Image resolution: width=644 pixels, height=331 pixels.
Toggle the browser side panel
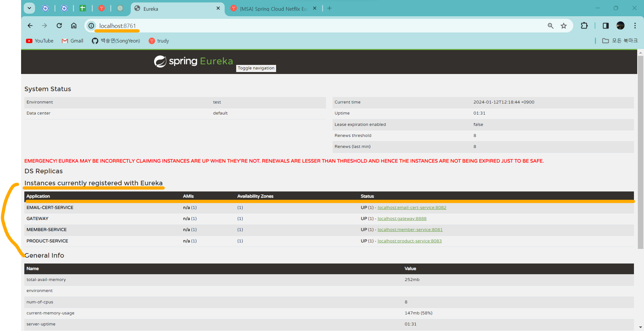pyautogui.click(x=606, y=26)
